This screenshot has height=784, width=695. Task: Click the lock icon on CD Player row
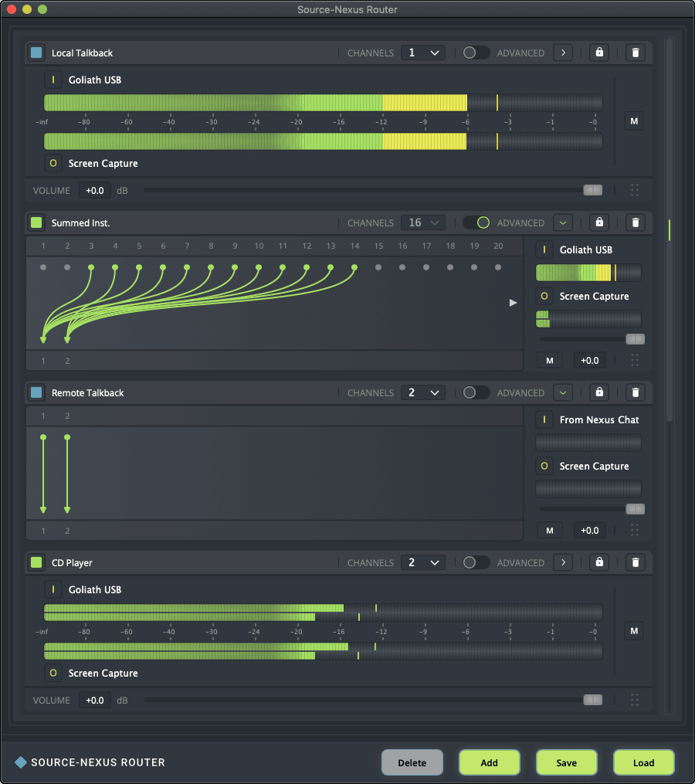coord(599,563)
